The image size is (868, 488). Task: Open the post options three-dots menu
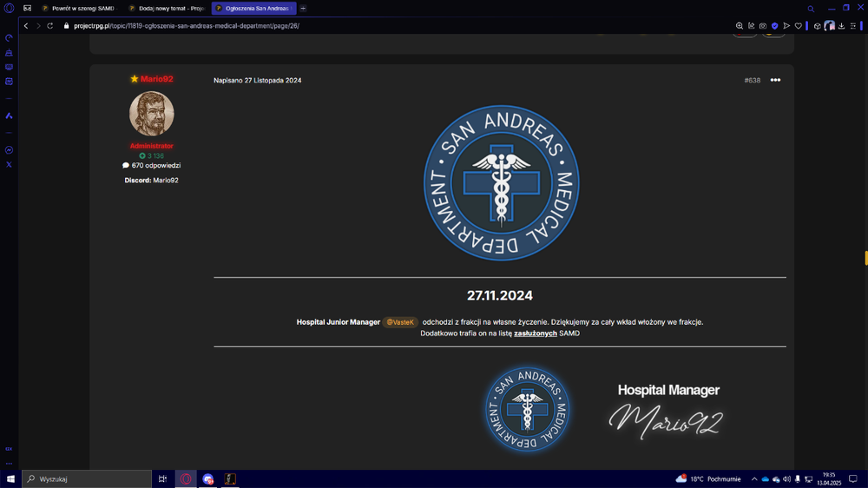[775, 80]
